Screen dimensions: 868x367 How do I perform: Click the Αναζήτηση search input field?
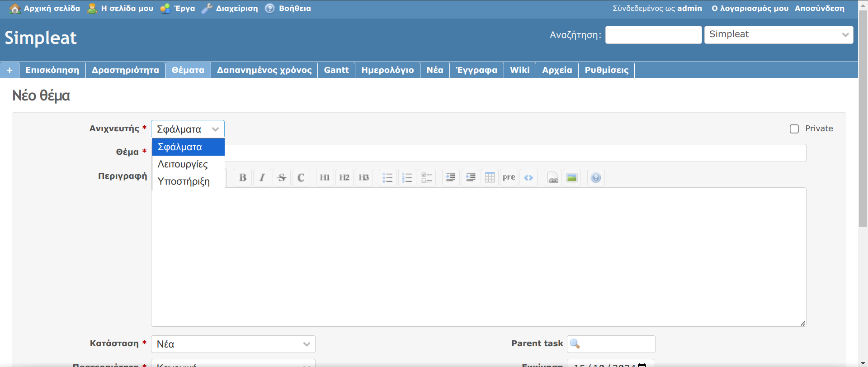[653, 35]
